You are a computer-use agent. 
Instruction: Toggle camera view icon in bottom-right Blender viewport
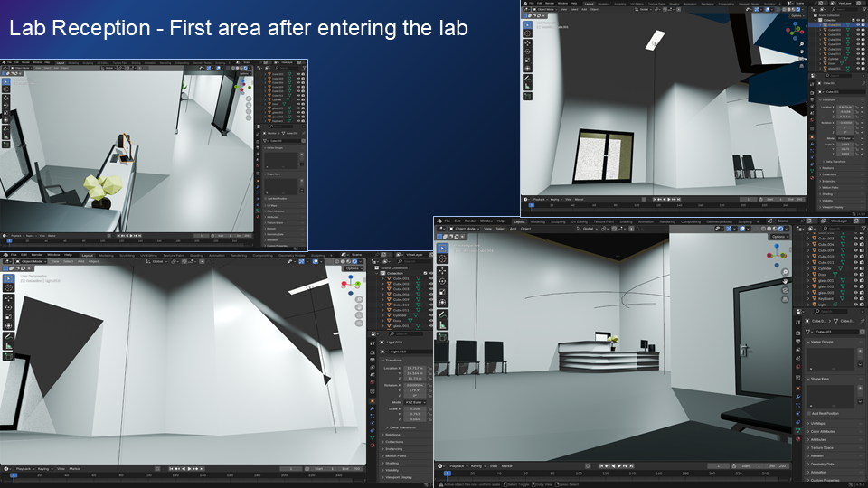pyautogui.click(x=785, y=290)
